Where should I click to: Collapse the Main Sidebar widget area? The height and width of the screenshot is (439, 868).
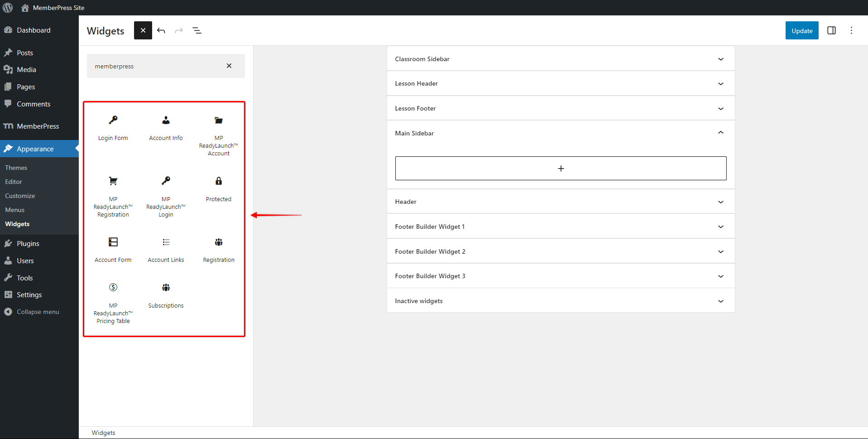click(x=561, y=133)
